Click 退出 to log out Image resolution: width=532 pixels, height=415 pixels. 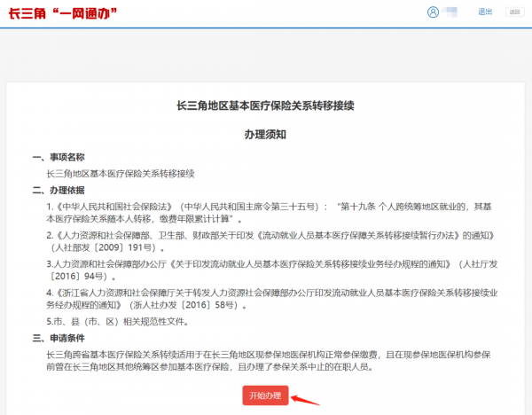click(x=485, y=12)
